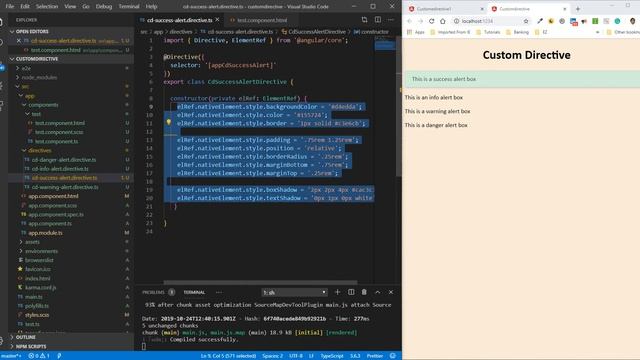
Task: View site information icon beside localhost
Action: 456,21
